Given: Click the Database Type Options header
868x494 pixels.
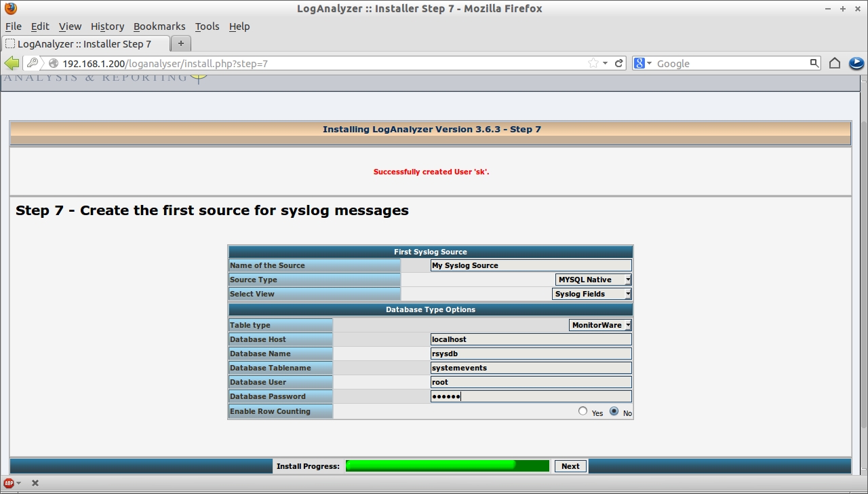Looking at the screenshot, I should (x=431, y=309).
